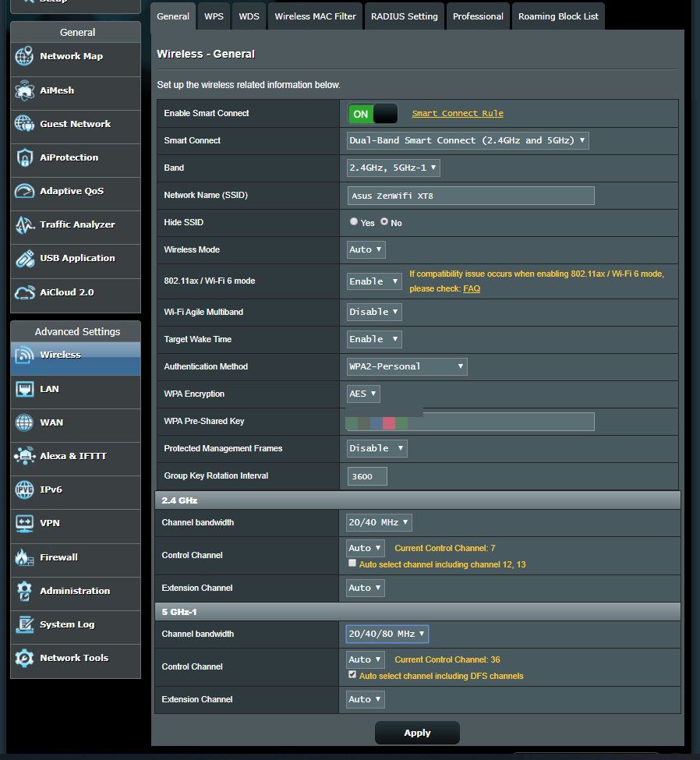Open the Protected Management Frames dropdown
700x760 pixels.
(x=377, y=448)
